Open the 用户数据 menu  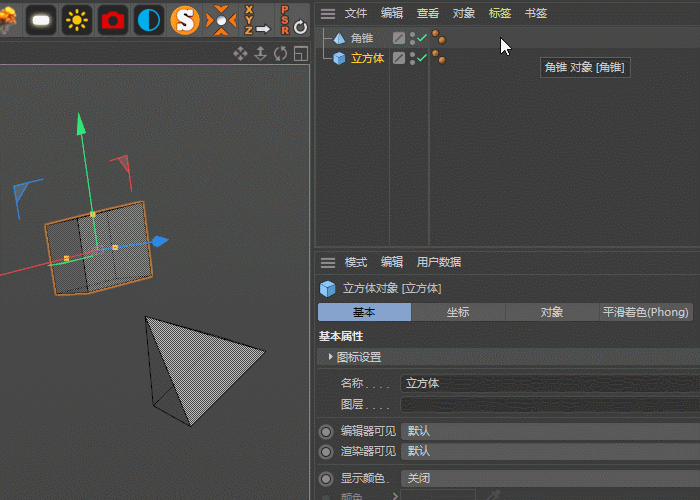click(x=439, y=262)
